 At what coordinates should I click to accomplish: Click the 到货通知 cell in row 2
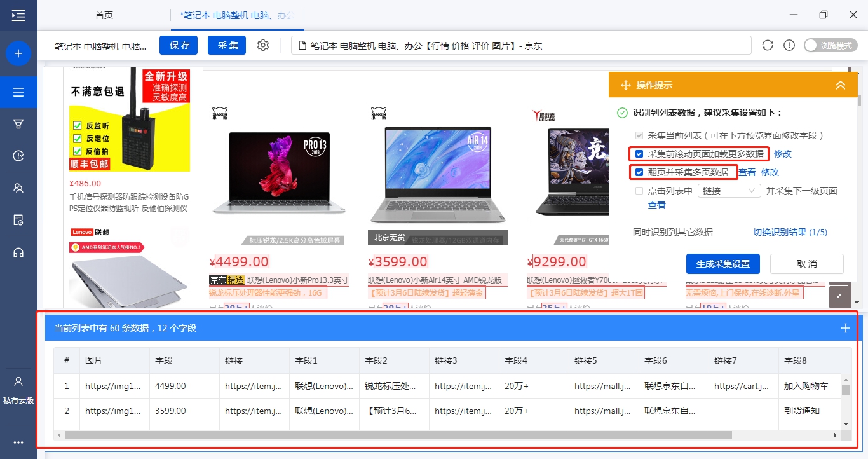pos(810,411)
